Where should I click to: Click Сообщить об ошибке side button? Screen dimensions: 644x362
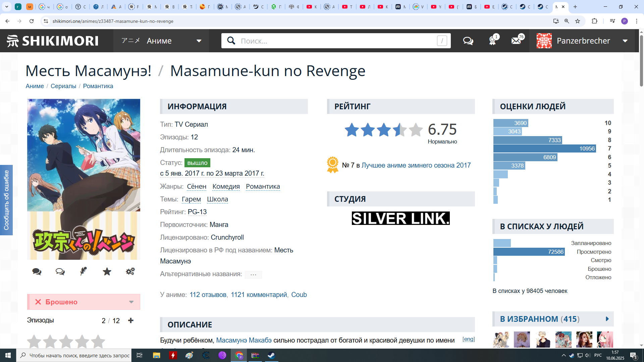point(6,200)
